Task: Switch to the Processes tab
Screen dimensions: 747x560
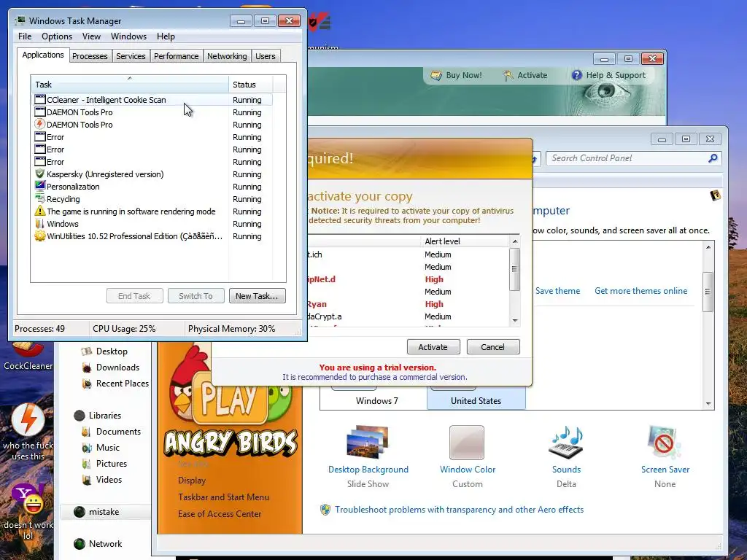Action: point(90,56)
